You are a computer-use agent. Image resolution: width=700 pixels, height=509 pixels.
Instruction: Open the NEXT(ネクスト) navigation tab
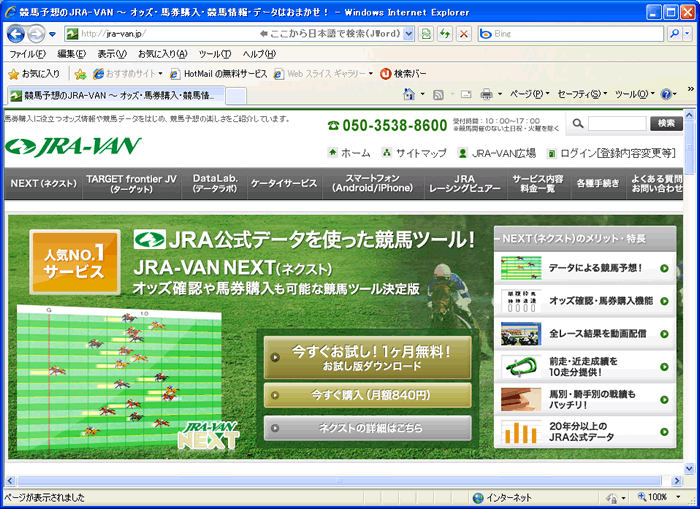(x=43, y=184)
